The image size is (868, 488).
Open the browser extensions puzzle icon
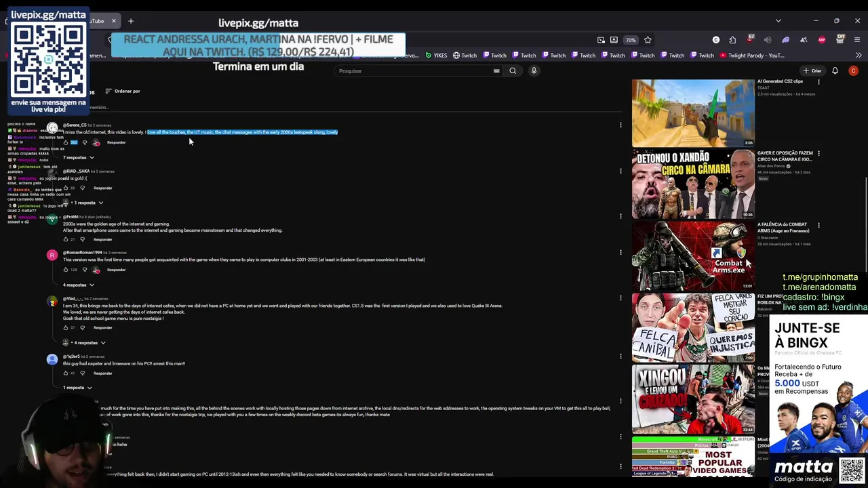732,40
